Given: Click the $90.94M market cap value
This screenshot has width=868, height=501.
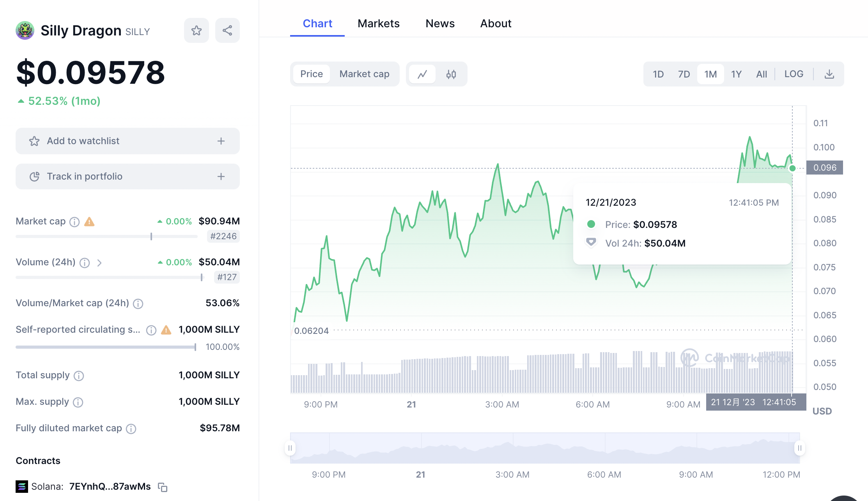Looking at the screenshot, I should (219, 221).
